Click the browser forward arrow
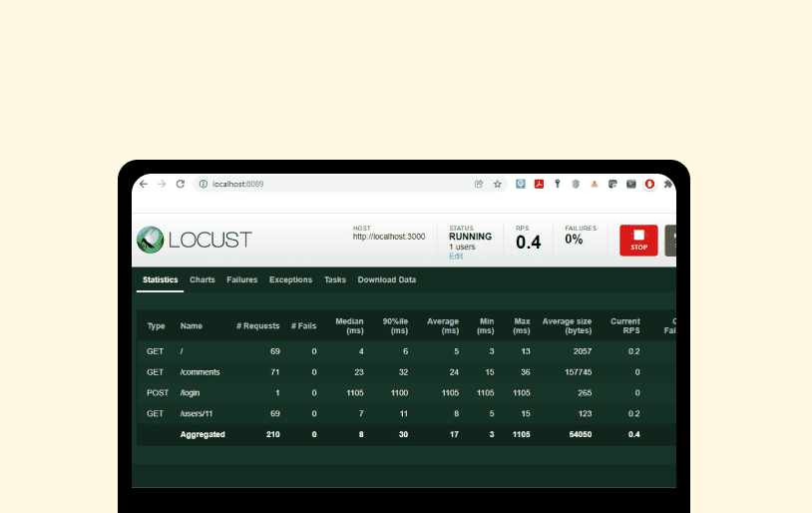 click(162, 184)
